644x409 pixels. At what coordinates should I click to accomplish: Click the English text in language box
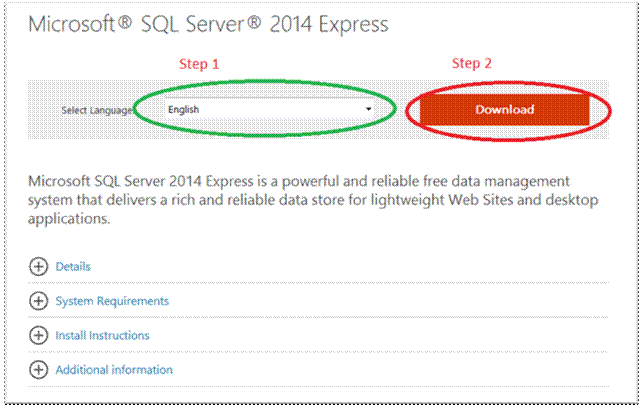184,109
